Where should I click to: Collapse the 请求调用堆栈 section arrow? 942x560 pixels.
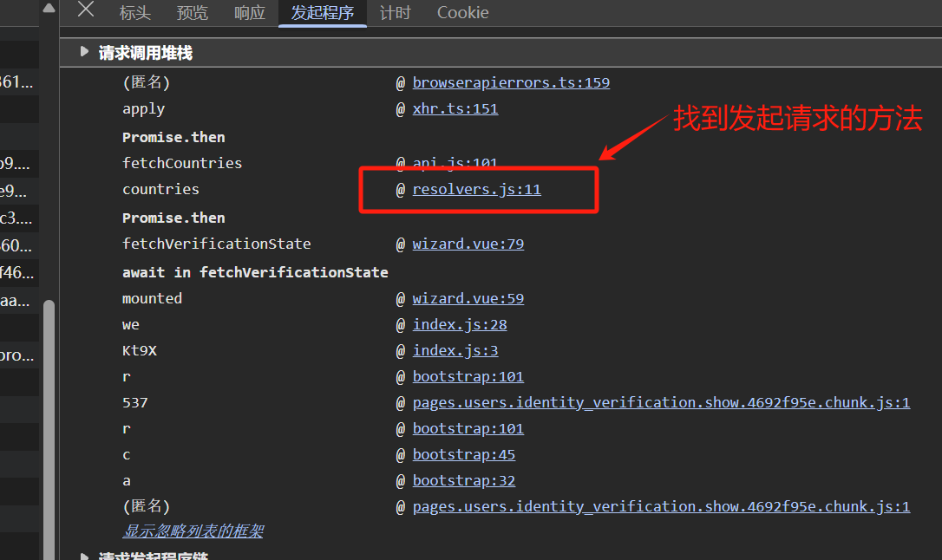pos(84,52)
